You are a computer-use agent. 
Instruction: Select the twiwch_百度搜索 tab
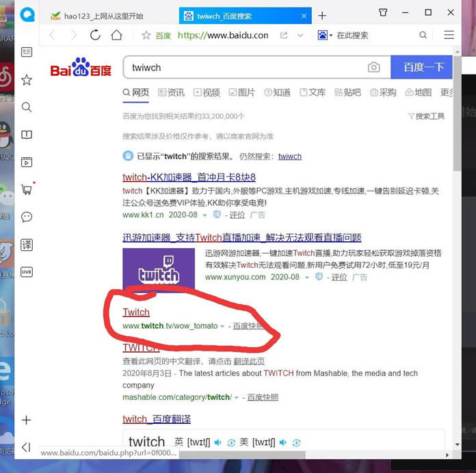click(x=246, y=16)
